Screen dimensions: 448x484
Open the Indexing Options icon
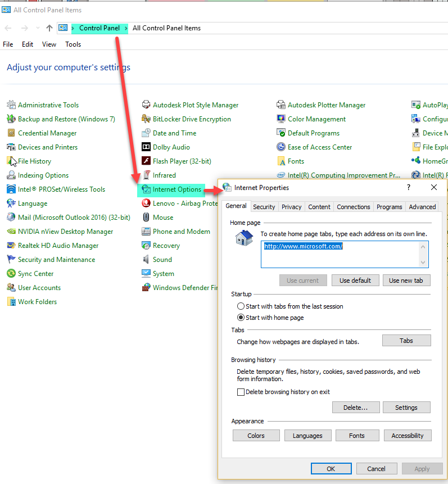11,175
